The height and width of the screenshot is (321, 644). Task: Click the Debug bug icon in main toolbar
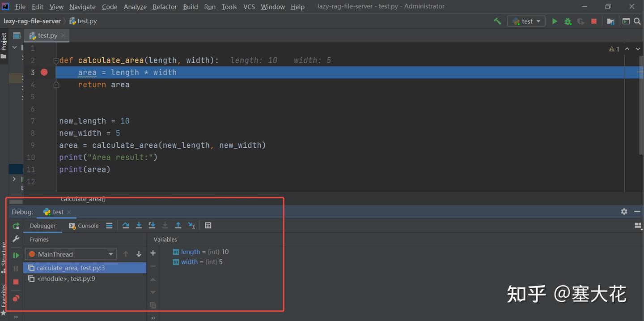[x=568, y=21]
